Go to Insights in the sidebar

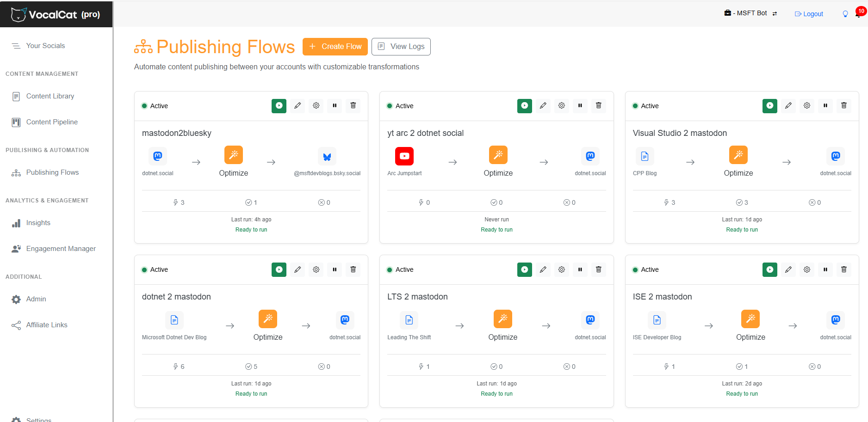point(38,223)
